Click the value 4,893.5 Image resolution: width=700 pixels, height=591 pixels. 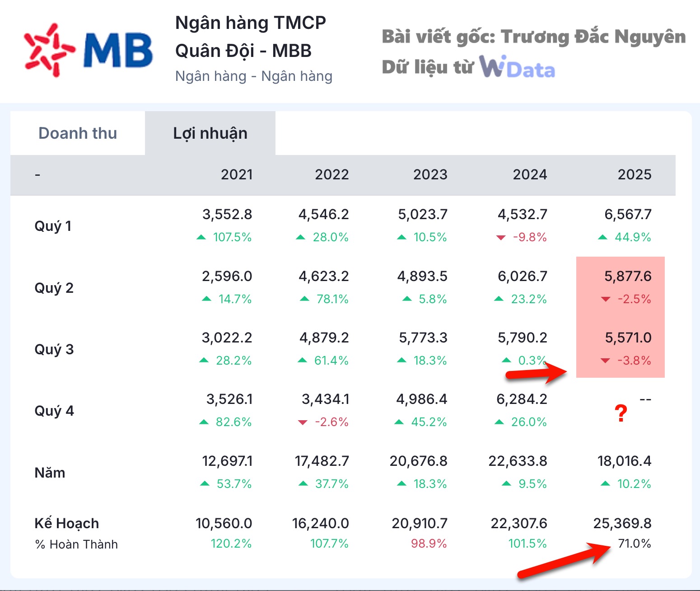point(422,276)
